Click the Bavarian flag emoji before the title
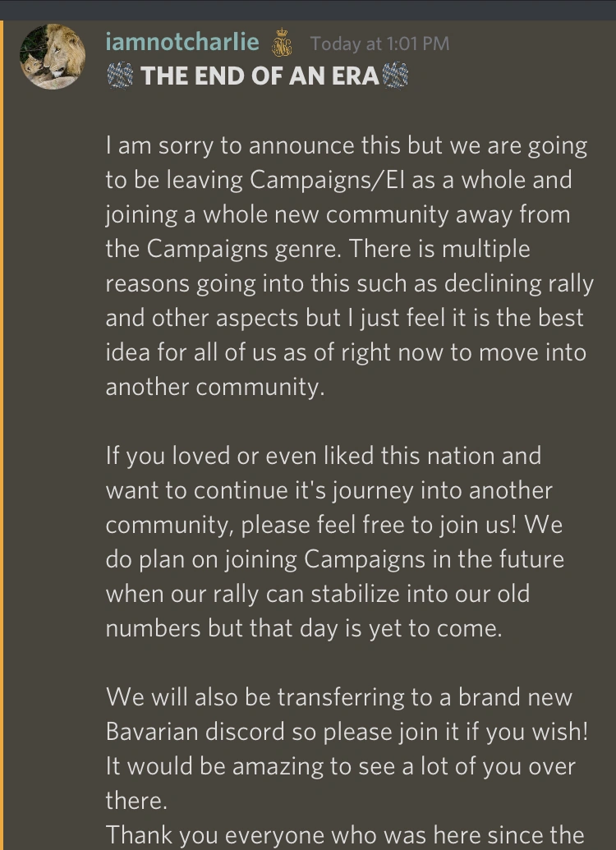Viewport: 616px width, 850px height. tap(120, 76)
